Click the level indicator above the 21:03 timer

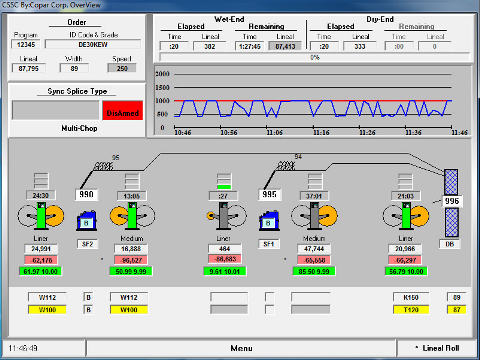405,181
